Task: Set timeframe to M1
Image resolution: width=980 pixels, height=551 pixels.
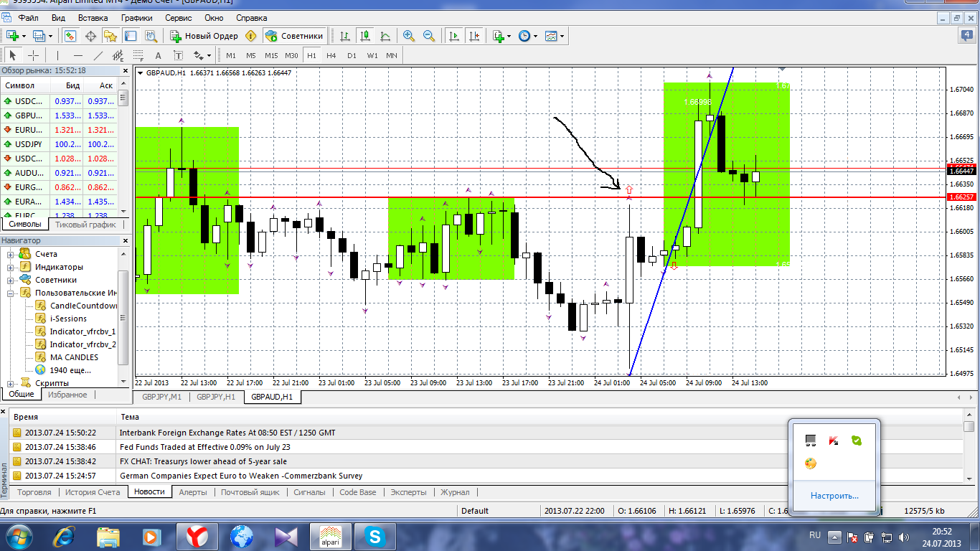Action: point(231,55)
